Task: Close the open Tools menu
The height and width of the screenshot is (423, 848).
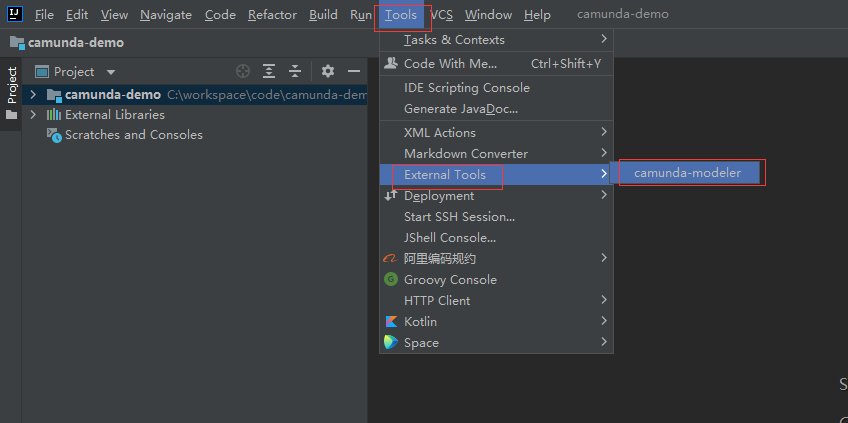Action: [401, 15]
